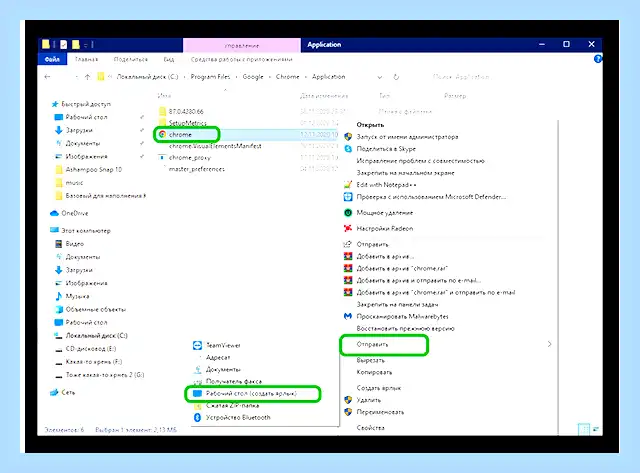Open the address bar history dropdown
Screen dimensions: 640x473
pos(380,77)
